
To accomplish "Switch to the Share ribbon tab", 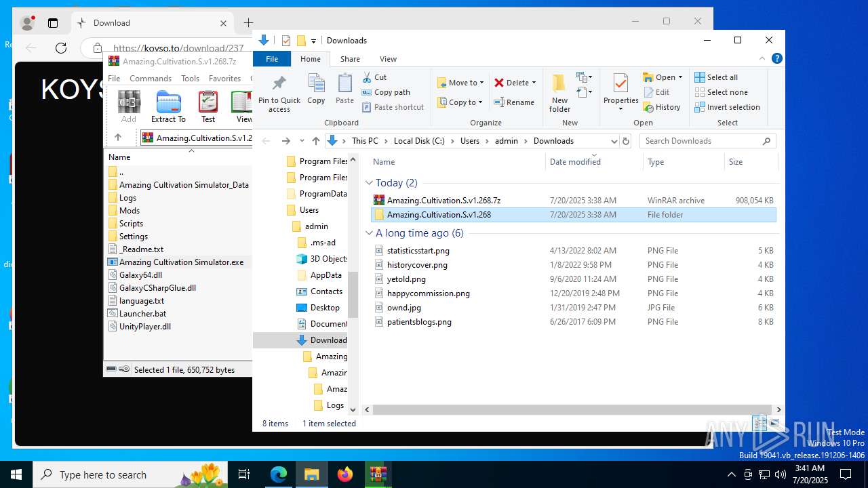I will (x=350, y=59).
